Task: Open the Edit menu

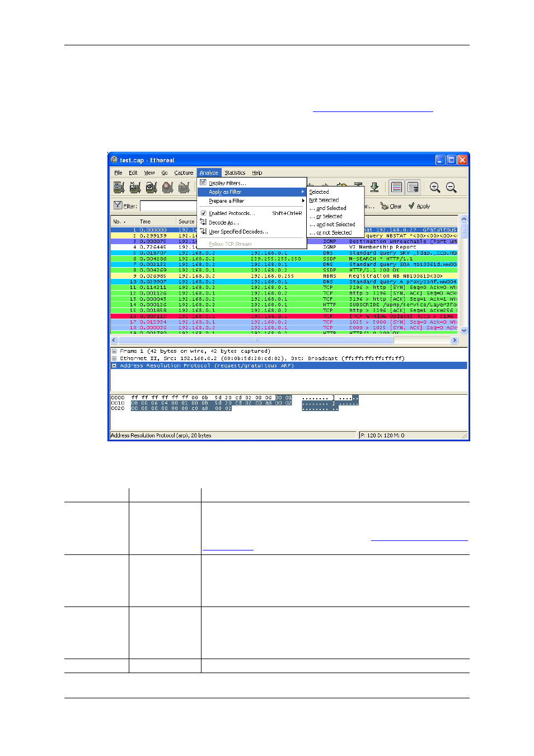Action: click(133, 172)
